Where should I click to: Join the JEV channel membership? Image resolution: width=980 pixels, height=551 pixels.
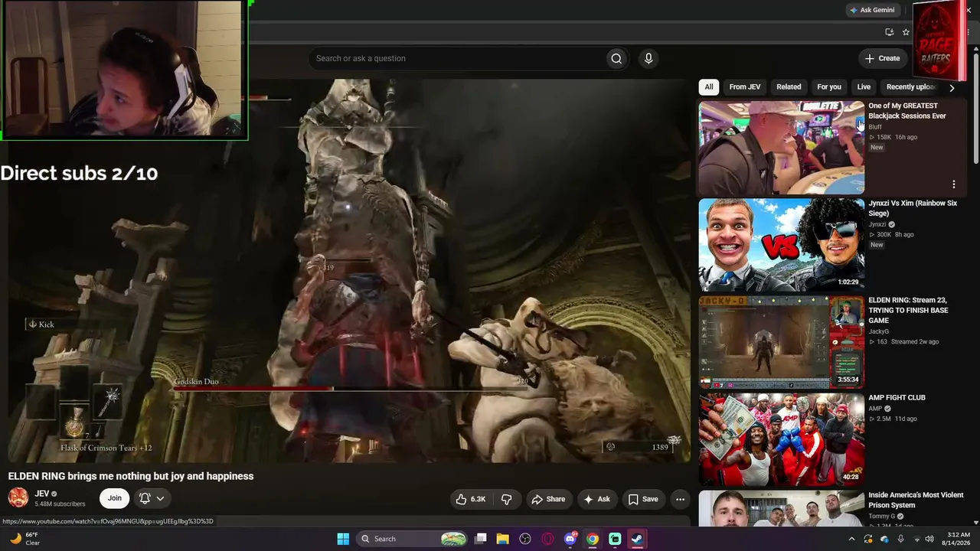[114, 498]
